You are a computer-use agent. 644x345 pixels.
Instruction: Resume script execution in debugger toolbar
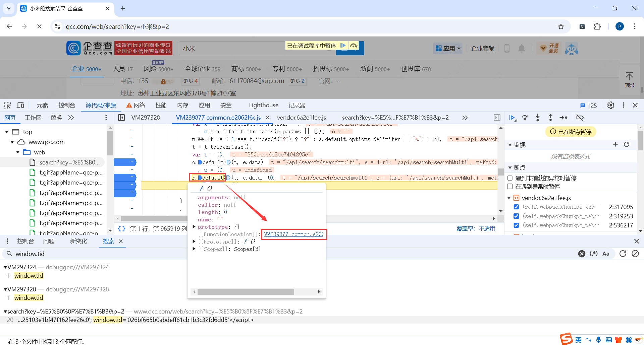pos(512,118)
